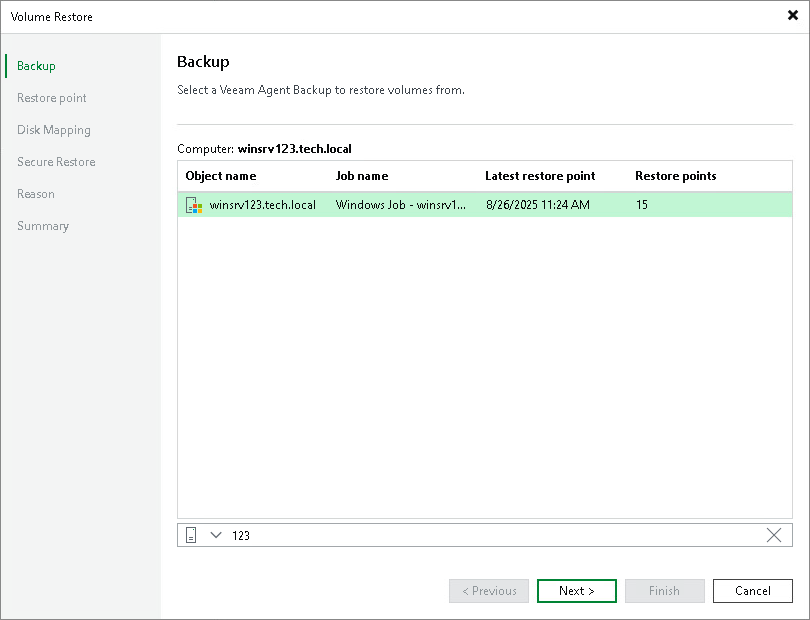The image size is (810, 620).
Task: Click the Cancel button
Action: tap(753, 591)
